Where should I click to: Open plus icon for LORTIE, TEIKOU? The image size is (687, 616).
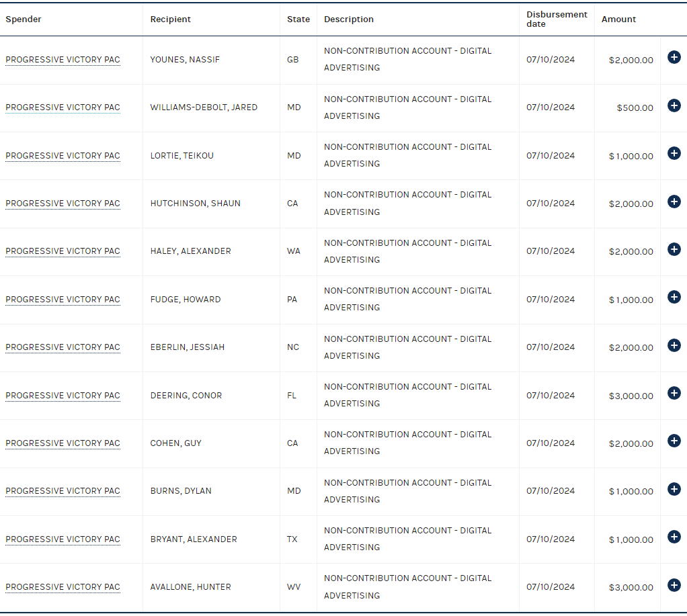674,153
